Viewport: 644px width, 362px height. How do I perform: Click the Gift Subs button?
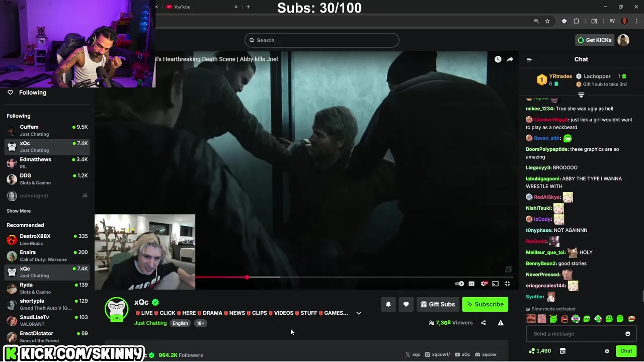click(x=438, y=304)
